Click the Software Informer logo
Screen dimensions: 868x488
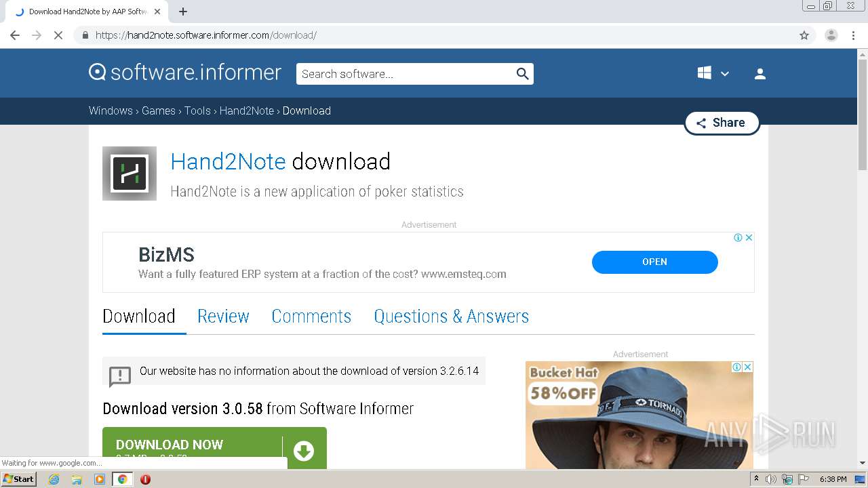point(184,73)
